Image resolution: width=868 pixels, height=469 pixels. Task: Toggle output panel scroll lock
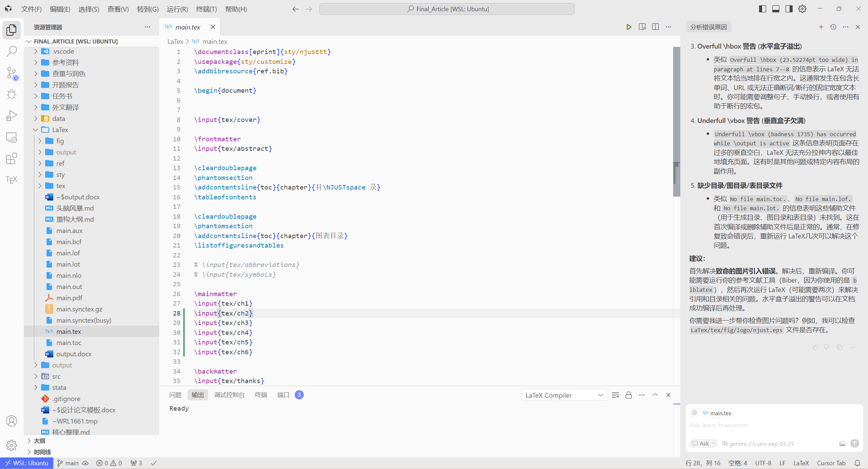pyautogui.click(x=629, y=395)
